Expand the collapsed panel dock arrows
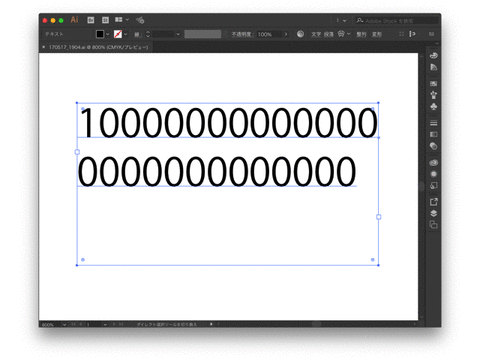The width and height of the screenshot is (480, 360). tap(436, 44)
